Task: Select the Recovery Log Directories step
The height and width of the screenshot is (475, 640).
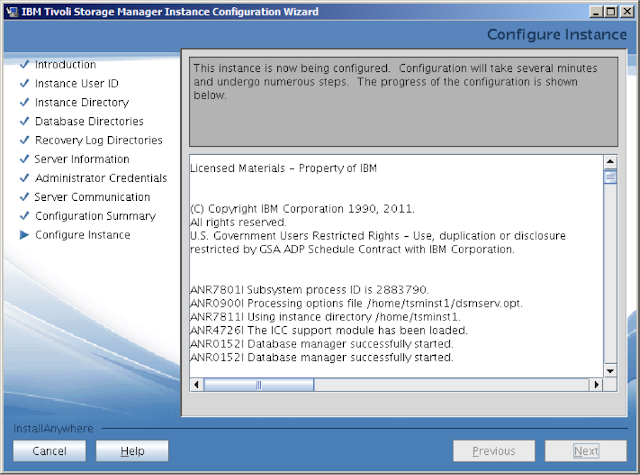Action: pos(99,140)
